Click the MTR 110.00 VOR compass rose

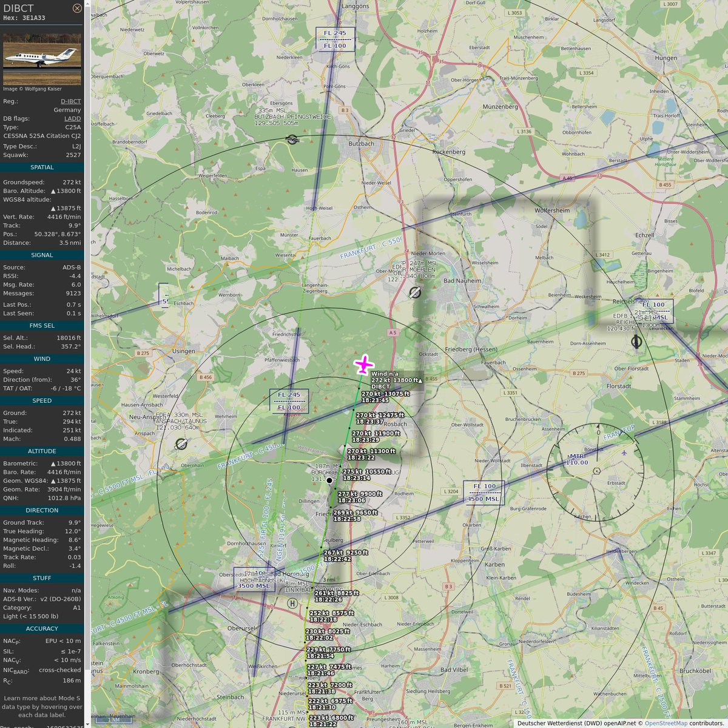coord(596,470)
